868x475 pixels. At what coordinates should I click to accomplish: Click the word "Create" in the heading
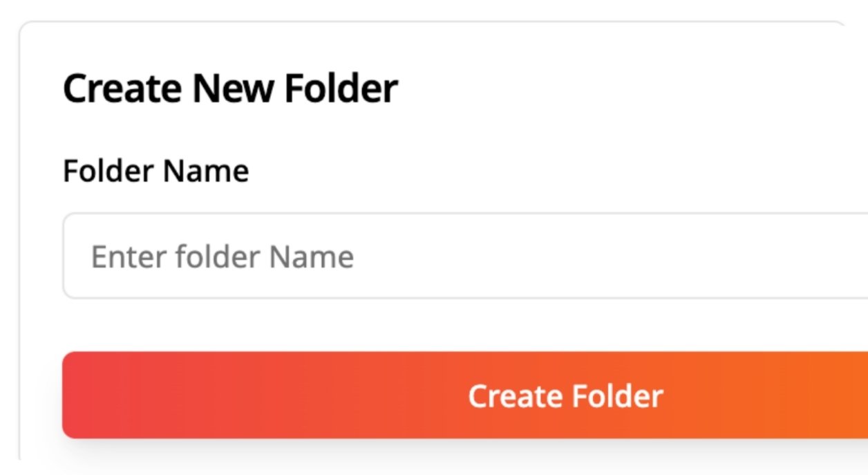click(x=124, y=88)
